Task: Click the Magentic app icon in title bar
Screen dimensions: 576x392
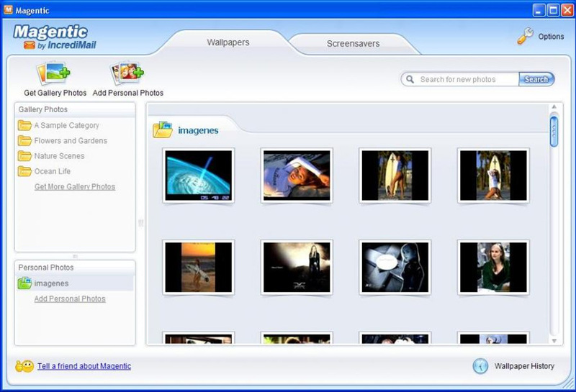Action: pyautogui.click(x=8, y=10)
